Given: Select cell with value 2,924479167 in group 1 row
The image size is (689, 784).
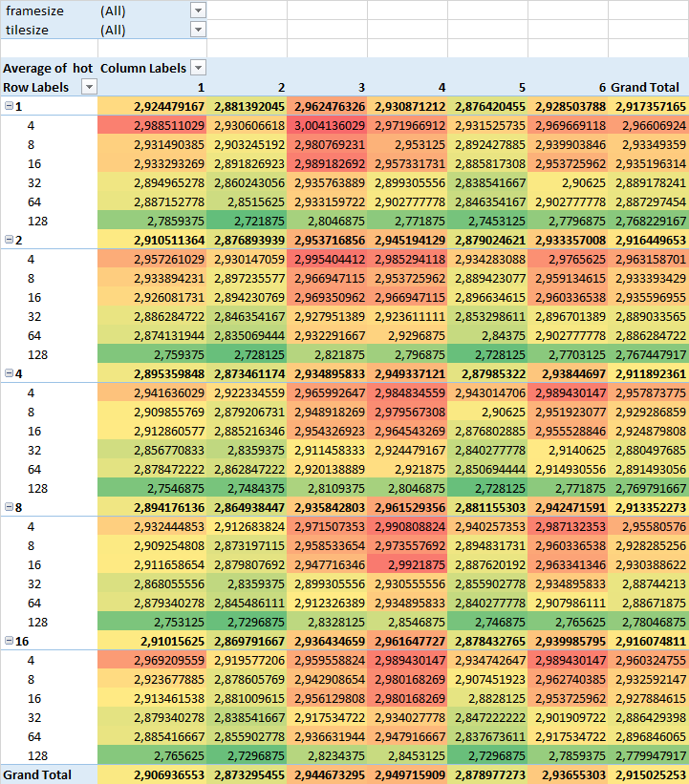Looking at the screenshot, I should (x=152, y=107).
